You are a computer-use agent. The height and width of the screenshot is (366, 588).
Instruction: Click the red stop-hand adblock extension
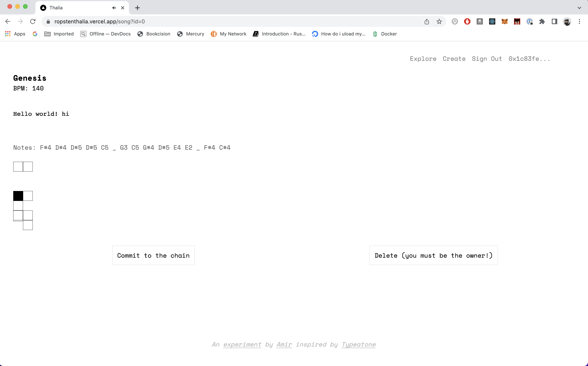[467, 22]
